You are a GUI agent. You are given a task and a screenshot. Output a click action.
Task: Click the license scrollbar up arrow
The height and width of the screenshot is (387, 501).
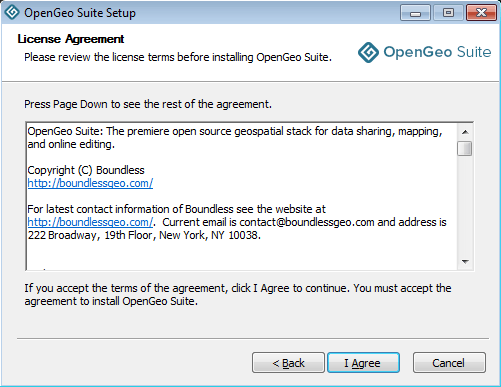tap(465, 132)
